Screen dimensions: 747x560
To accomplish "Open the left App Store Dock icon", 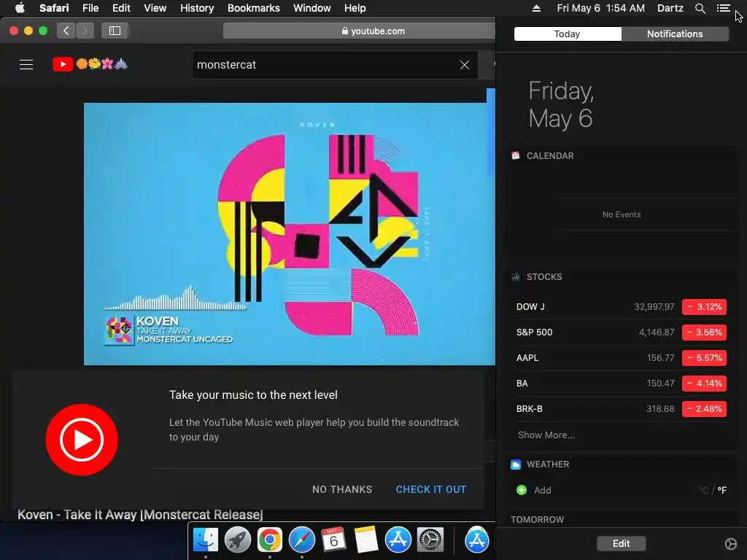I will click(x=398, y=540).
